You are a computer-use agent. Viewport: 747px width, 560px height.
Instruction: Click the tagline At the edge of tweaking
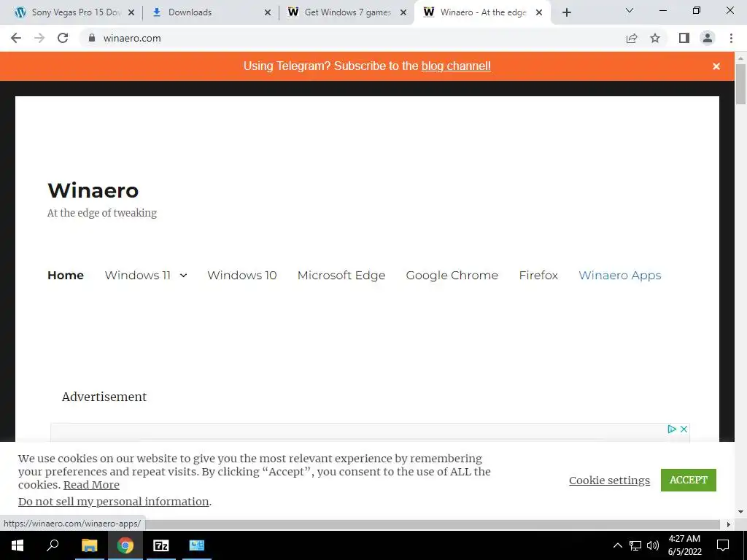point(102,213)
